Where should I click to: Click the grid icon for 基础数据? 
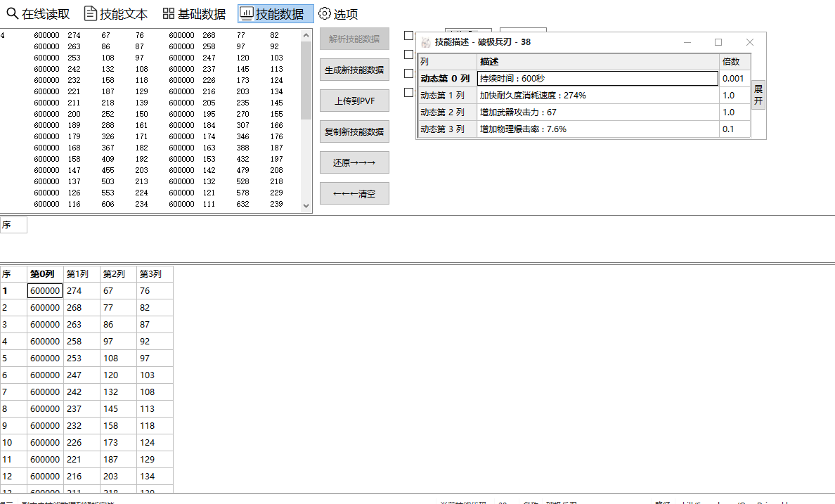[169, 13]
